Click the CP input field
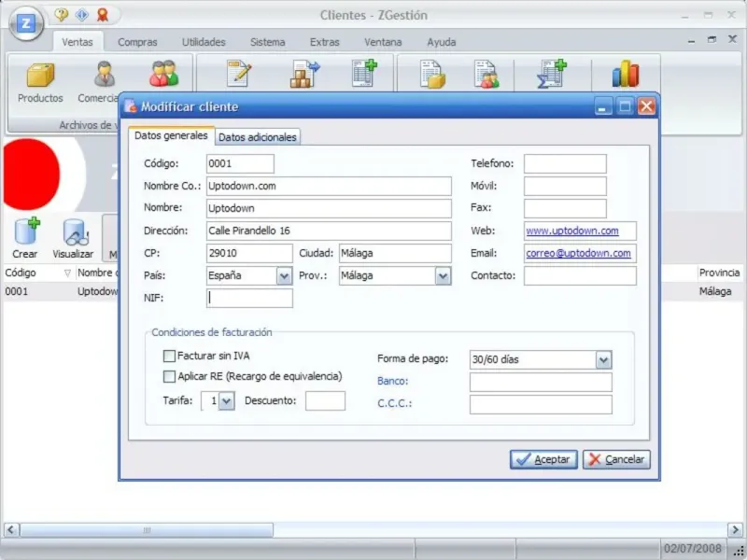 tap(249, 253)
